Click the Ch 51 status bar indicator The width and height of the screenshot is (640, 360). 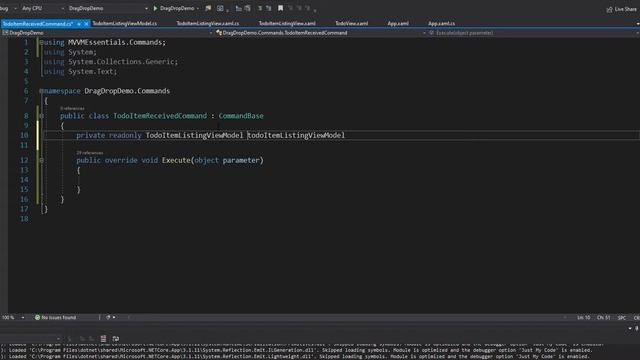pos(604,317)
